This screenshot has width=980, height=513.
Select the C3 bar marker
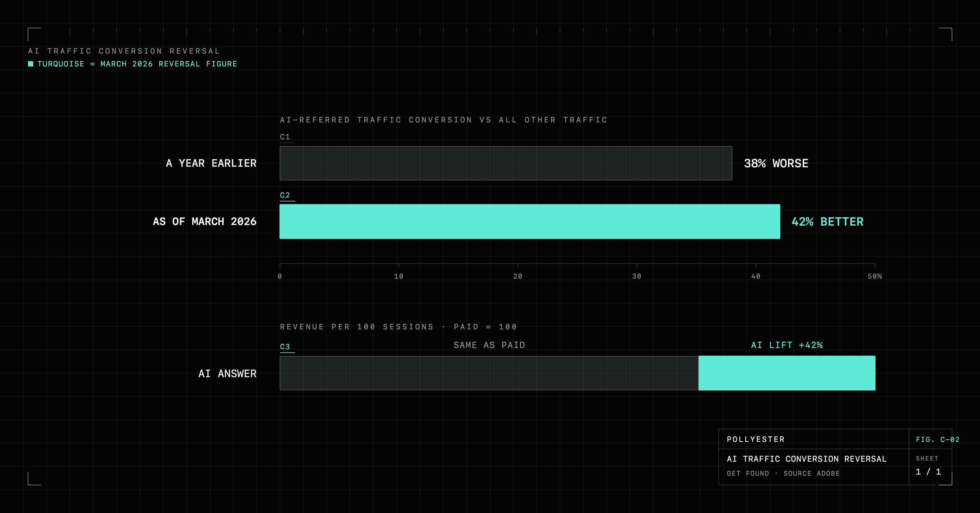pyautogui.click(x=285, y=347)
